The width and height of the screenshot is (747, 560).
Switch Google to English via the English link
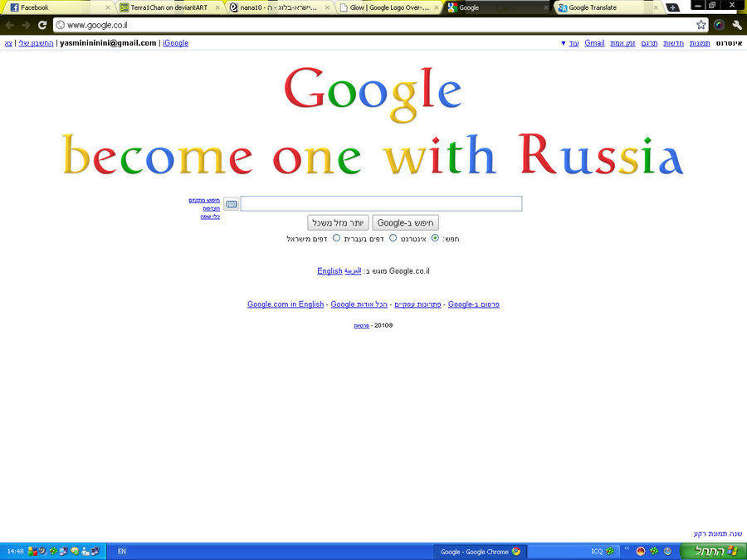(x=330, y=271)
